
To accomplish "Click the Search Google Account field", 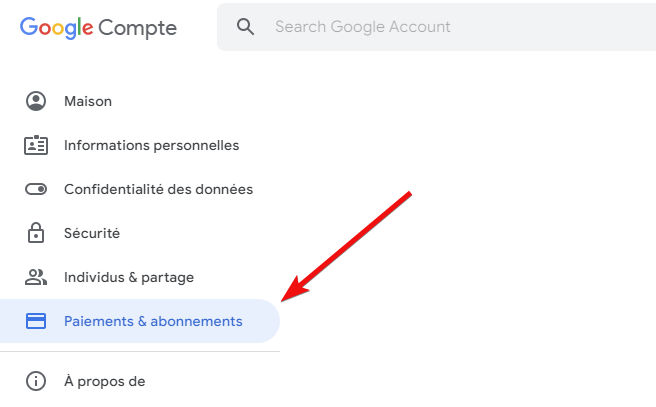I will tap(436, 27).
